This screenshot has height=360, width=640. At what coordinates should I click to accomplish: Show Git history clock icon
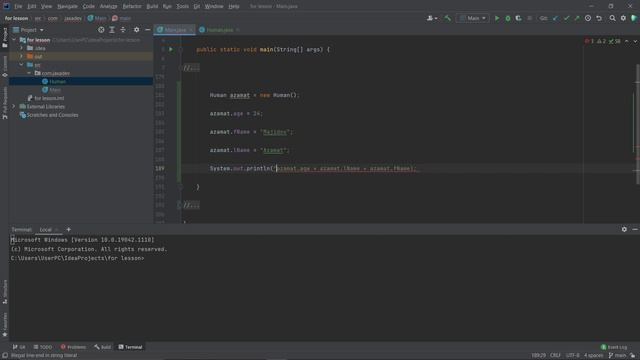point(588,18)
